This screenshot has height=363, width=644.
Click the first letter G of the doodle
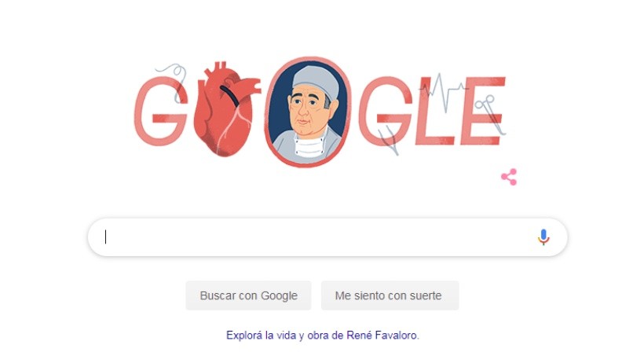pos(161,111)
